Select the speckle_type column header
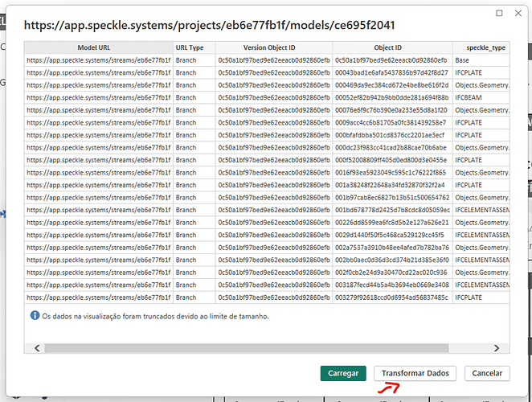This screenshot has height=402, width=532. point(481,47)
